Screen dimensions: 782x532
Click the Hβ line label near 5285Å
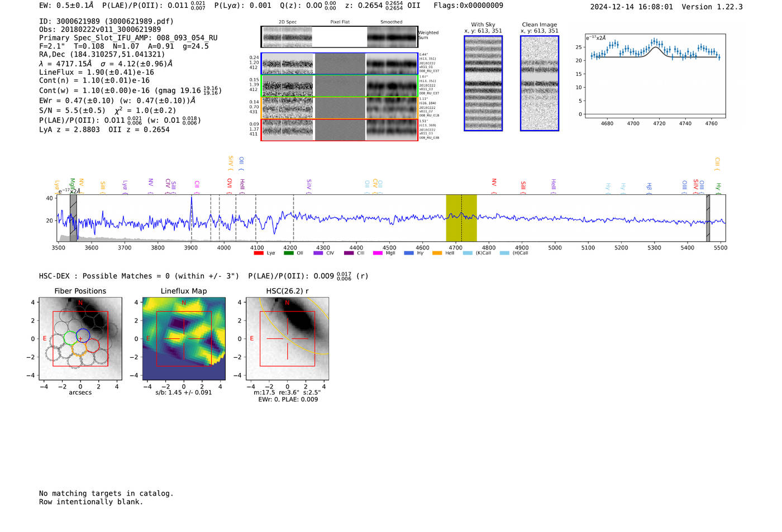point(649,188)
